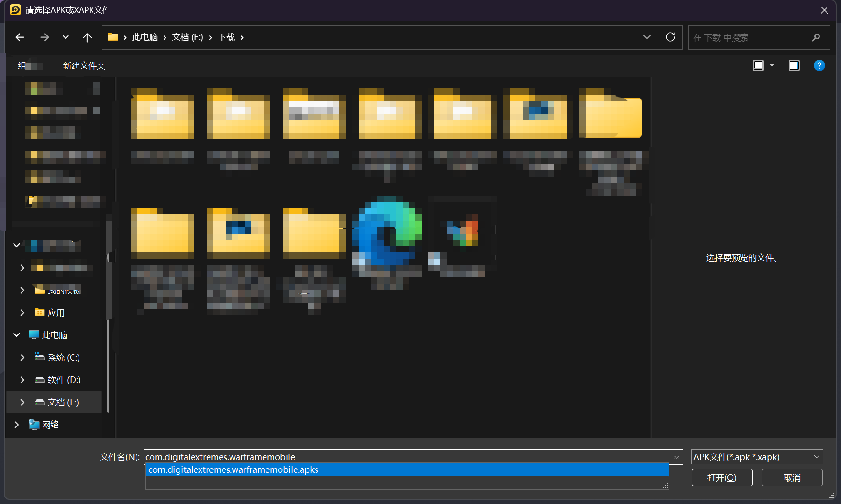Click the Back navigation arrow

click(20, 37)
